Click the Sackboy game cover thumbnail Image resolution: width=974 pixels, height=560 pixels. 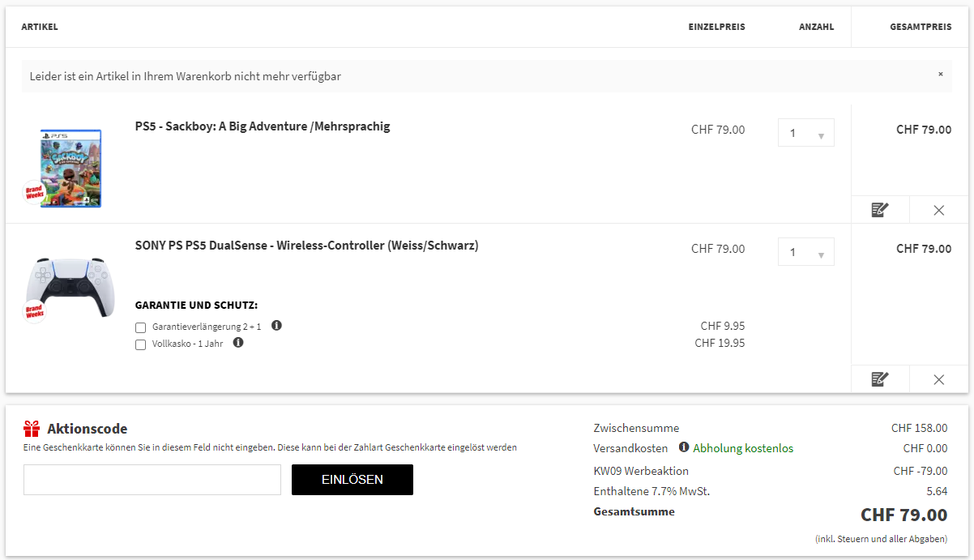70,168
